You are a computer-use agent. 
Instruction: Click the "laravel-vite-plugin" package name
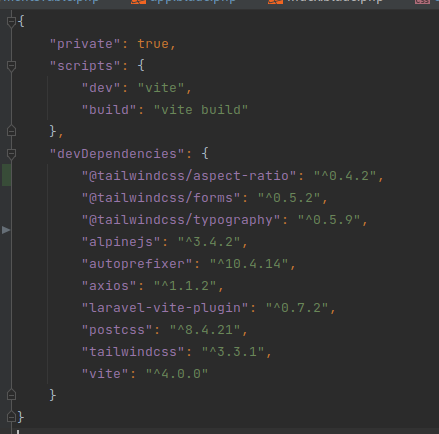tap(165, 308)
